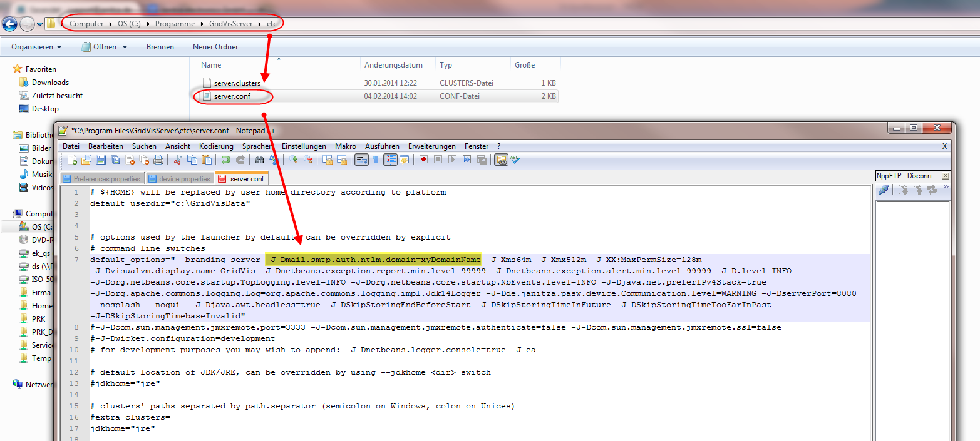The image size is (980, 441).
Task: Toggle Show All Characters pilcrow button
Action: (x=376, y=160)
